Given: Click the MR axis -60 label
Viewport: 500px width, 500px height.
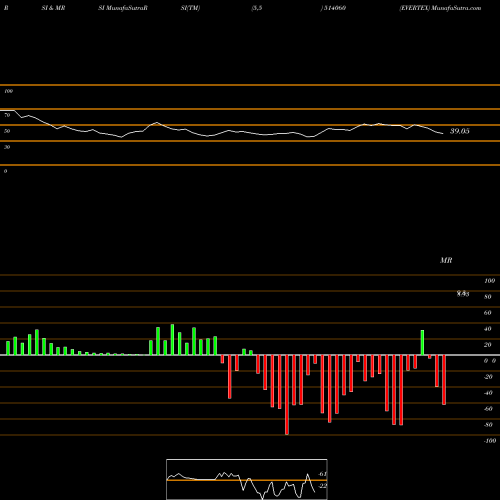Looking at the screenshot, I should point(488,409).
